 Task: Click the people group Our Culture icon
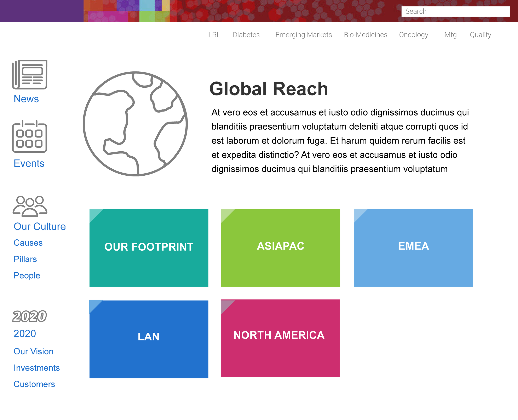[30, 206]
